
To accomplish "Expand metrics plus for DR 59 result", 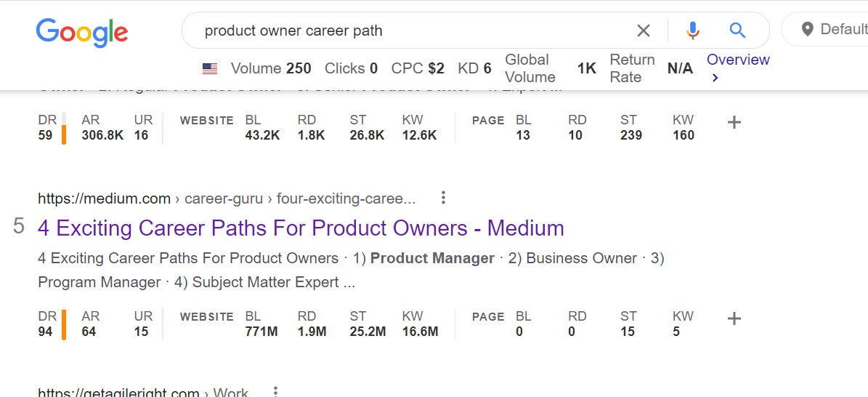I will pyautogui.click(x=734, y=123).
